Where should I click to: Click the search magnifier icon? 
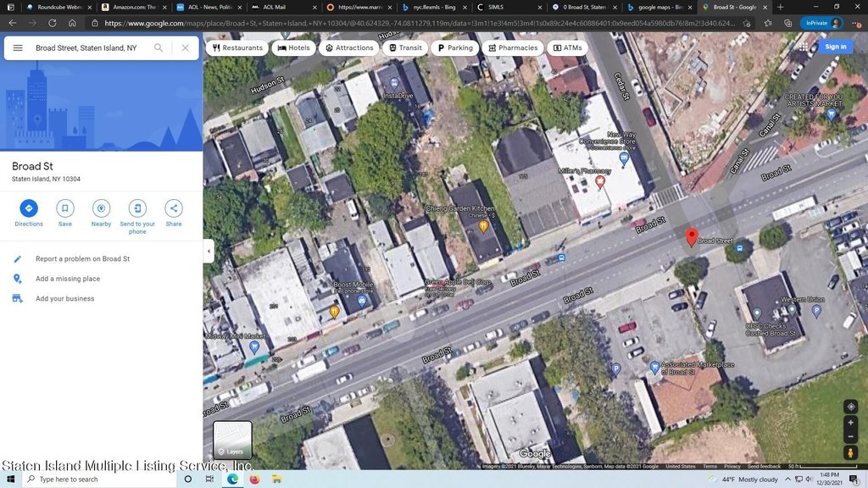pyautogui.click(x=159, y=48)
